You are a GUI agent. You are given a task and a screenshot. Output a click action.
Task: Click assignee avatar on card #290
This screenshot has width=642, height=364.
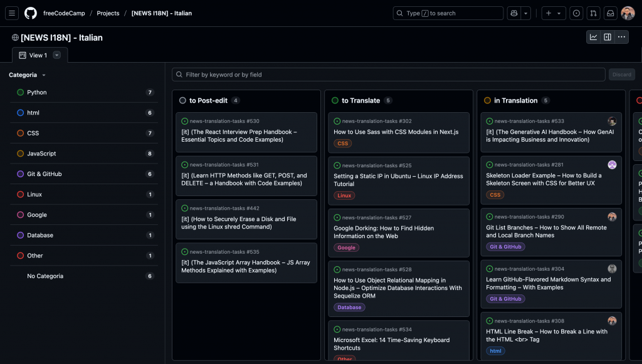coord(612,217)
